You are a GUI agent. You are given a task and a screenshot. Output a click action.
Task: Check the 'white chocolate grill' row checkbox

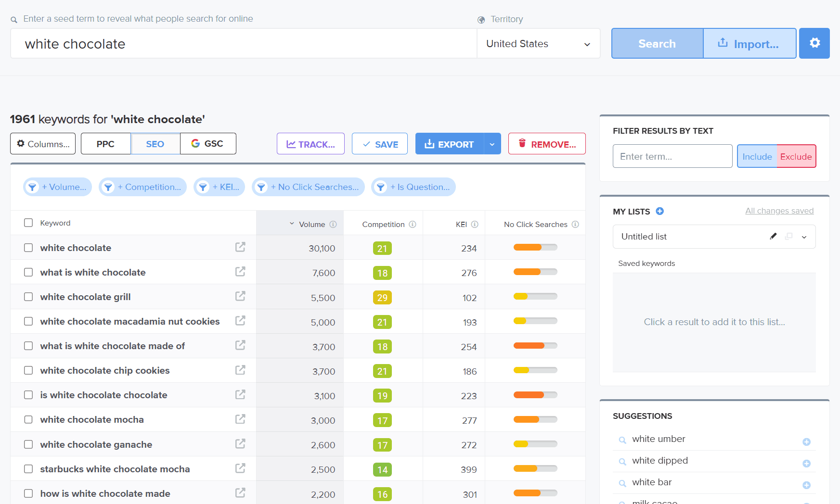tap(28, 297)
